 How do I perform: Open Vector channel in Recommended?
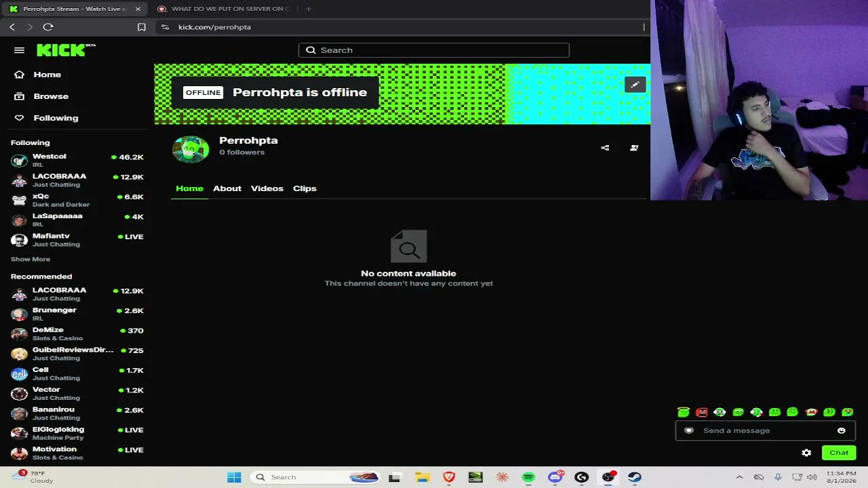[77, 393]
